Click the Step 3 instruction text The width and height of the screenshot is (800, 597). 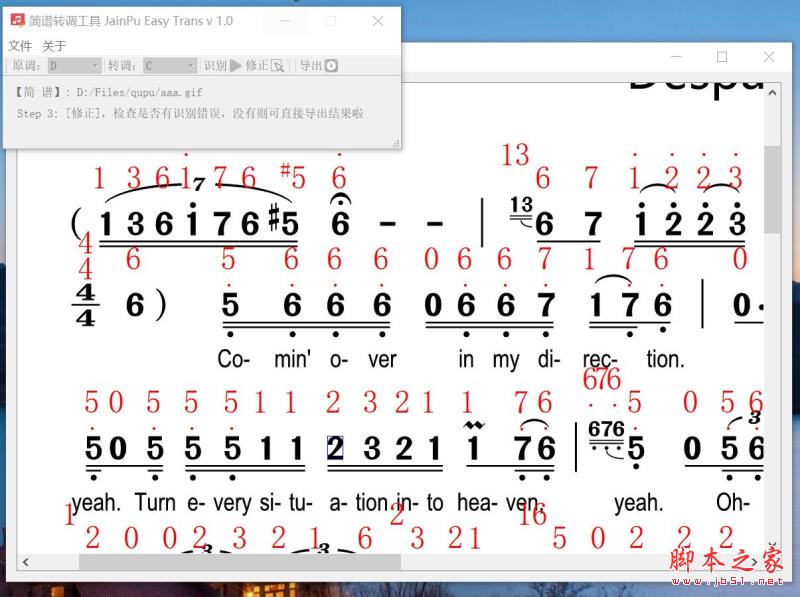(190, 113)
